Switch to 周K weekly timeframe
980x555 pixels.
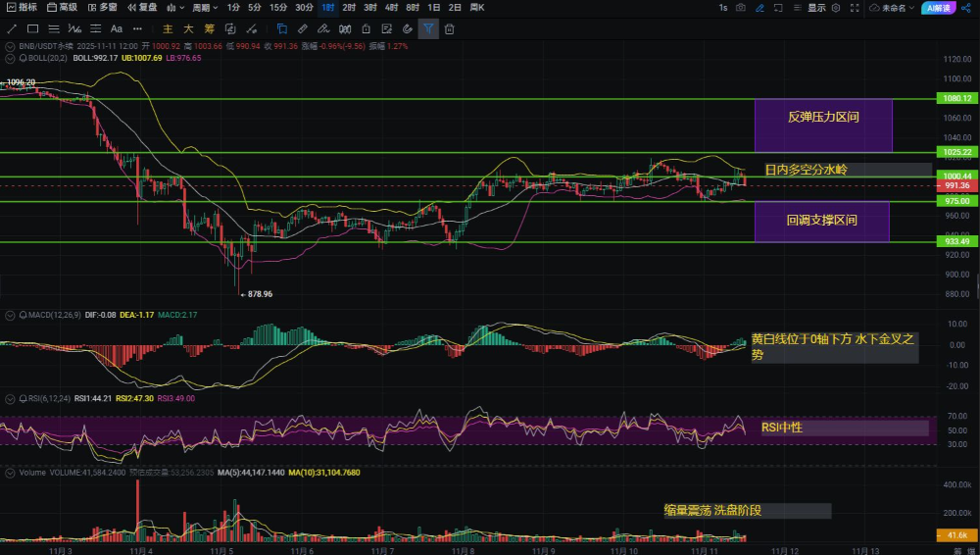coord(477,8)
